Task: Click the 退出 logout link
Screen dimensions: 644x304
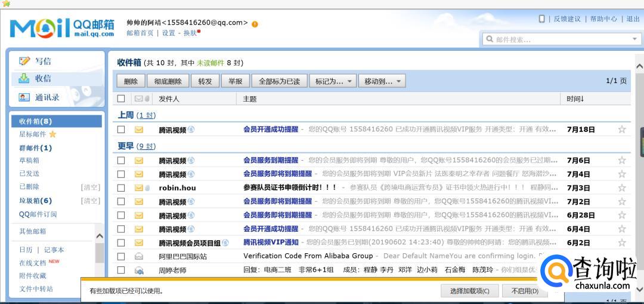Action: tap(633, 19)
